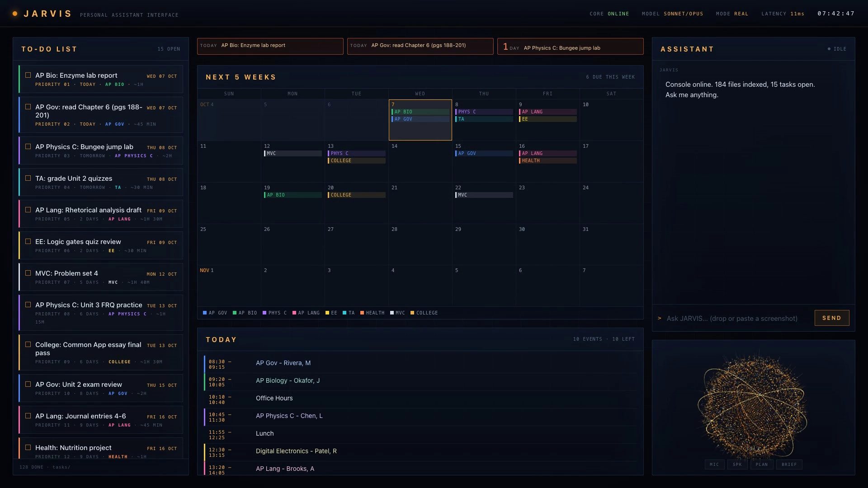Open the PLAN button below the orb

[x=762, y=465]
